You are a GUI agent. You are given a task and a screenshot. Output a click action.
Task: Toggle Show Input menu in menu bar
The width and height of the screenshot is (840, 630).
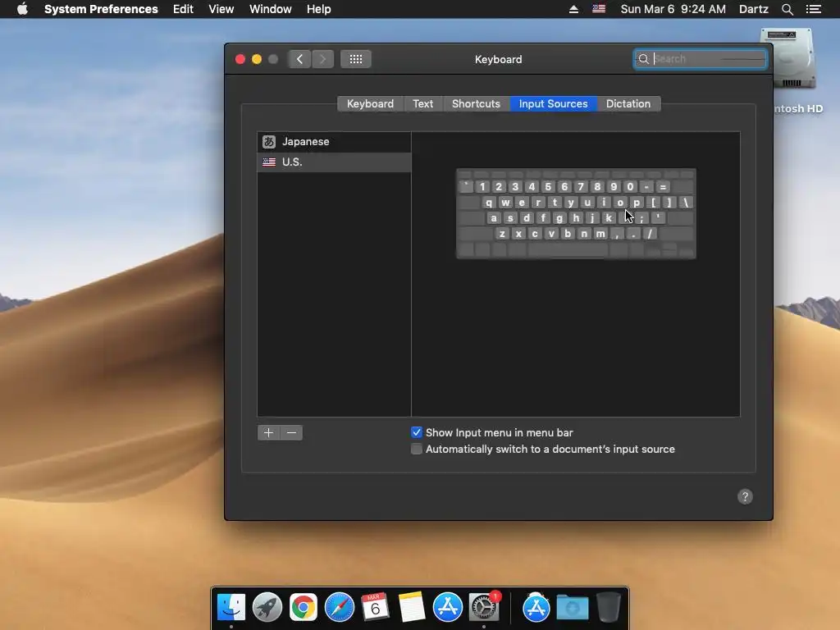point(416,432)
